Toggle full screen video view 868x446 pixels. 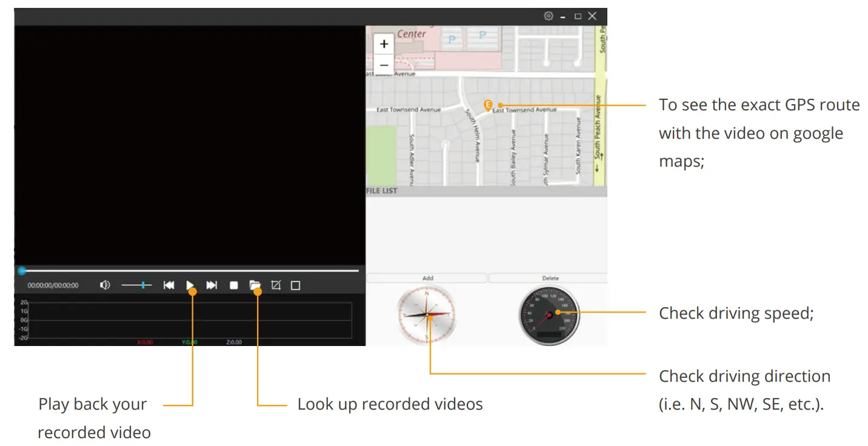(296, 285)
